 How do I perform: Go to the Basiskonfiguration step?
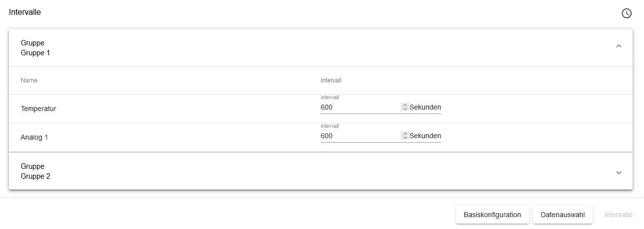492,215
